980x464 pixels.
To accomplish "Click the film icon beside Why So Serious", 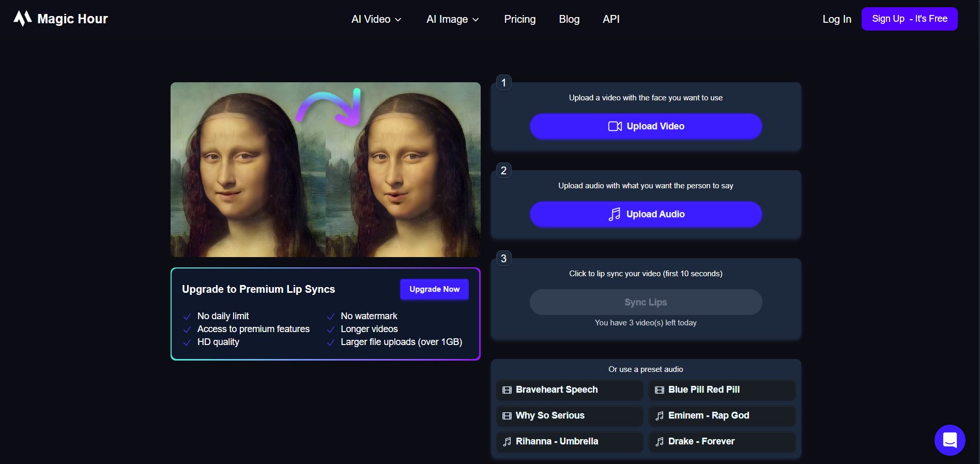I will [x=507, y=416].
